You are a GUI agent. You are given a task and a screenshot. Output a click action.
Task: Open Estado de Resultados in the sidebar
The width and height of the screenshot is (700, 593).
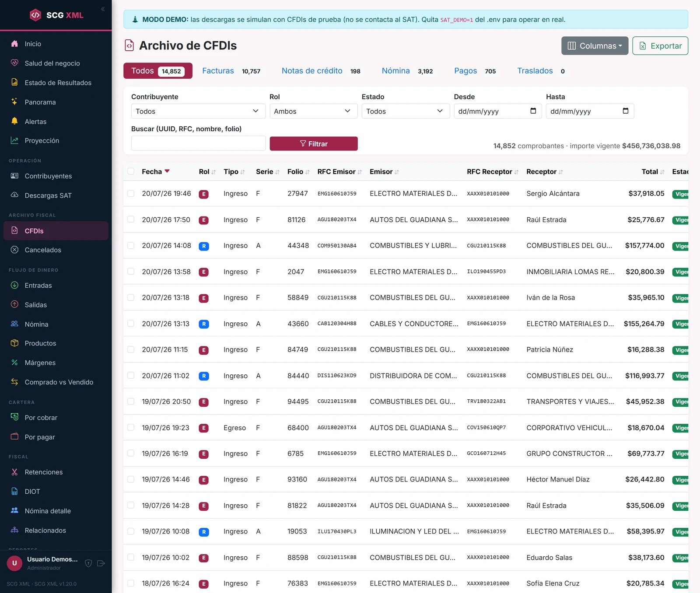point(56,83)
